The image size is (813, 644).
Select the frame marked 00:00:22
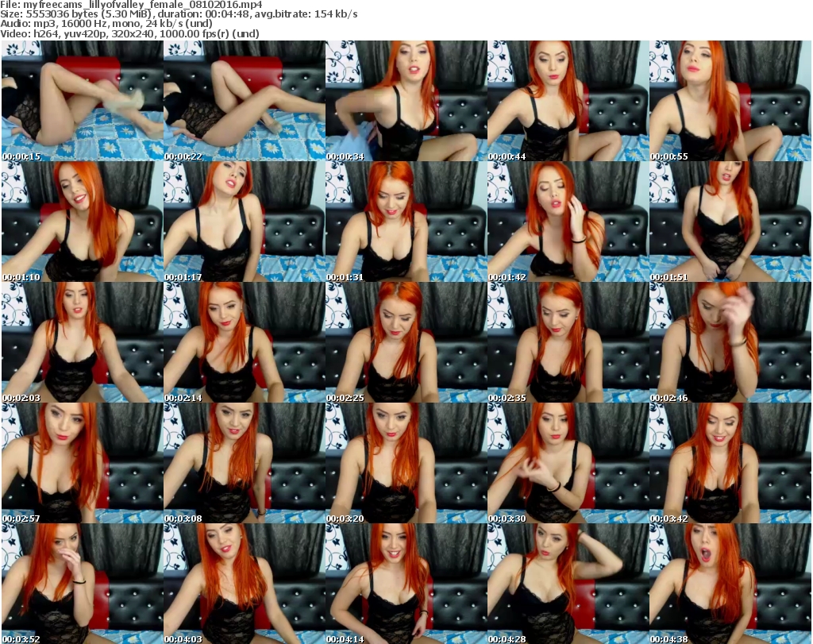[244, 101]
